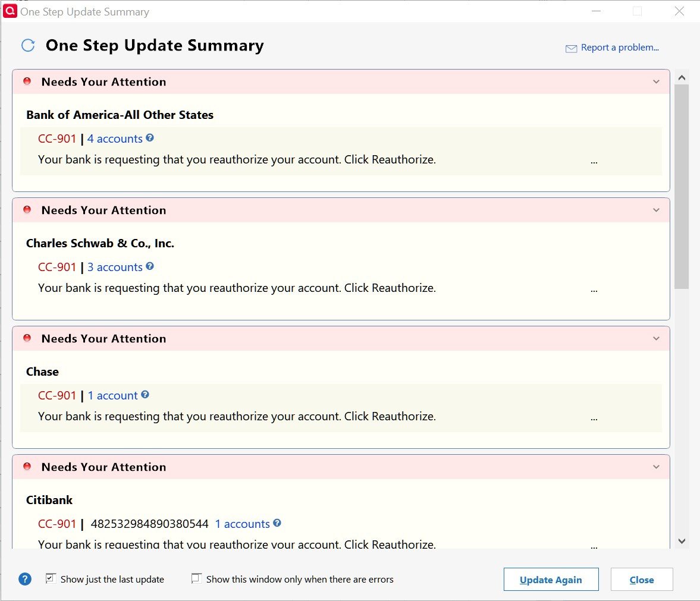
Task: Collapse the Charles Schwab attention section
Action: (x=656, y=210)
